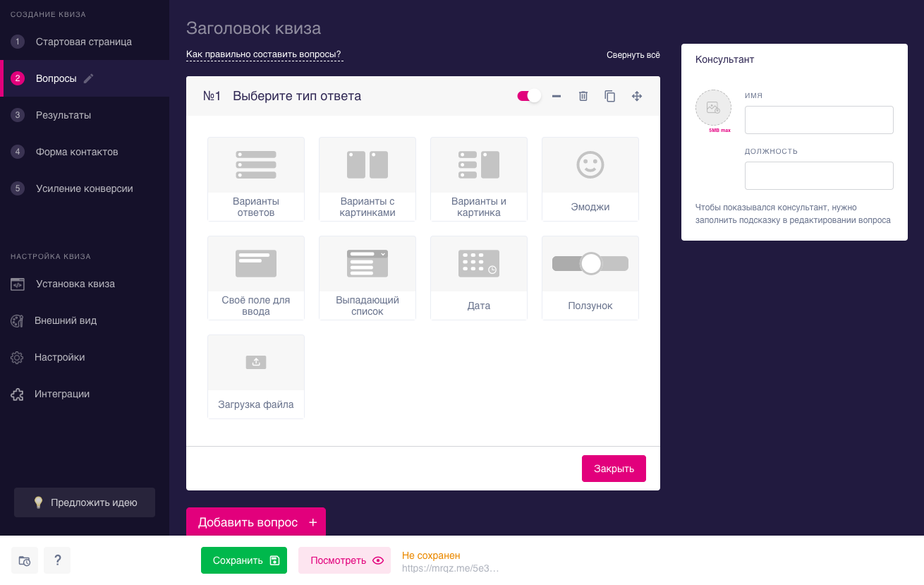Go to Внешний вид settings
The height and width of the screenshot is (585, 924).
pos(66,320)
